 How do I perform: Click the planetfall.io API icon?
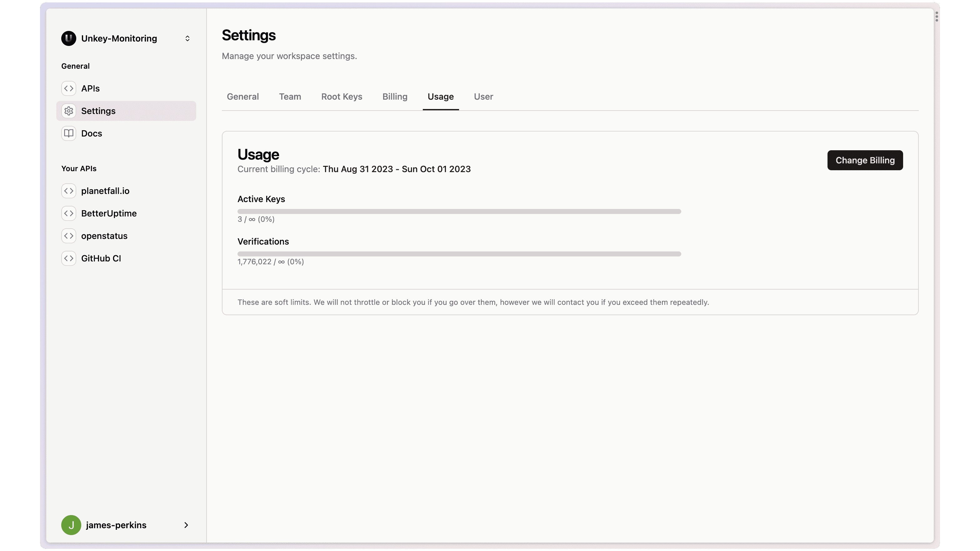(68, 191)
